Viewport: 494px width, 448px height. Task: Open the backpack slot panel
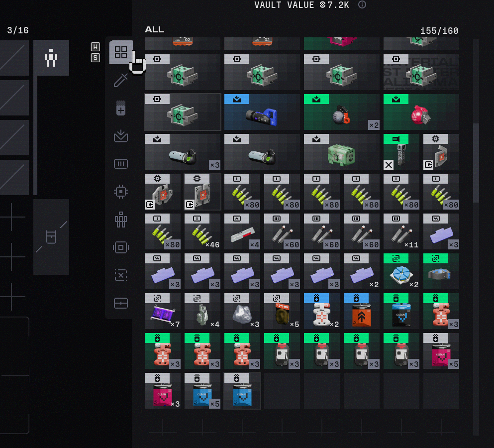click(51, 237)
